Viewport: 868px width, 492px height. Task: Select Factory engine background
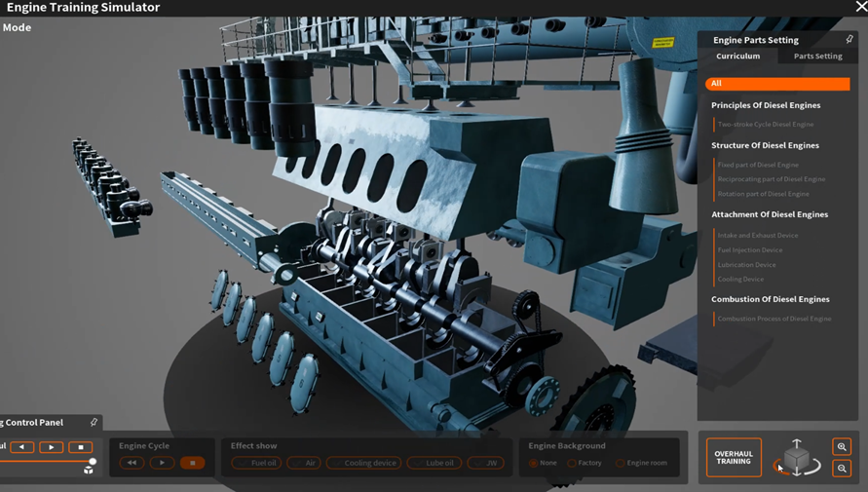[584, 463]
